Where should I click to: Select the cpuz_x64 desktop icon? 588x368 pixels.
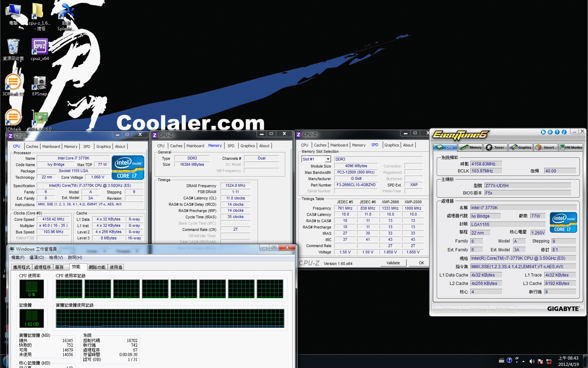click(x=40, y=49)
